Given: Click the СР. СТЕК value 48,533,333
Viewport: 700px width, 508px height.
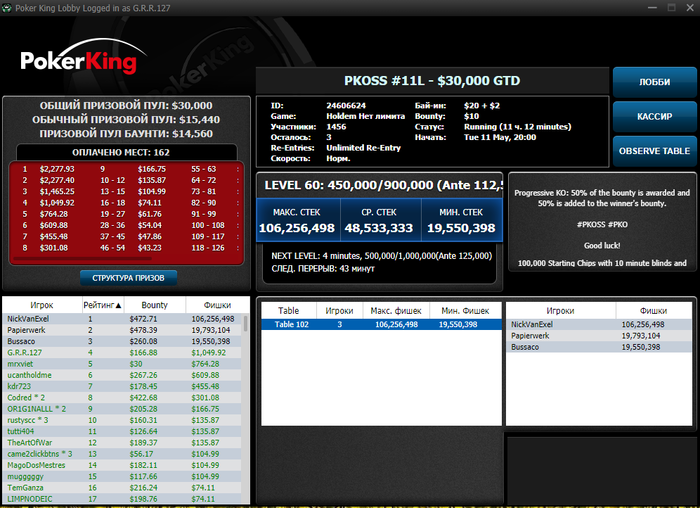Looking at the screenshot, I should [379, 228].
